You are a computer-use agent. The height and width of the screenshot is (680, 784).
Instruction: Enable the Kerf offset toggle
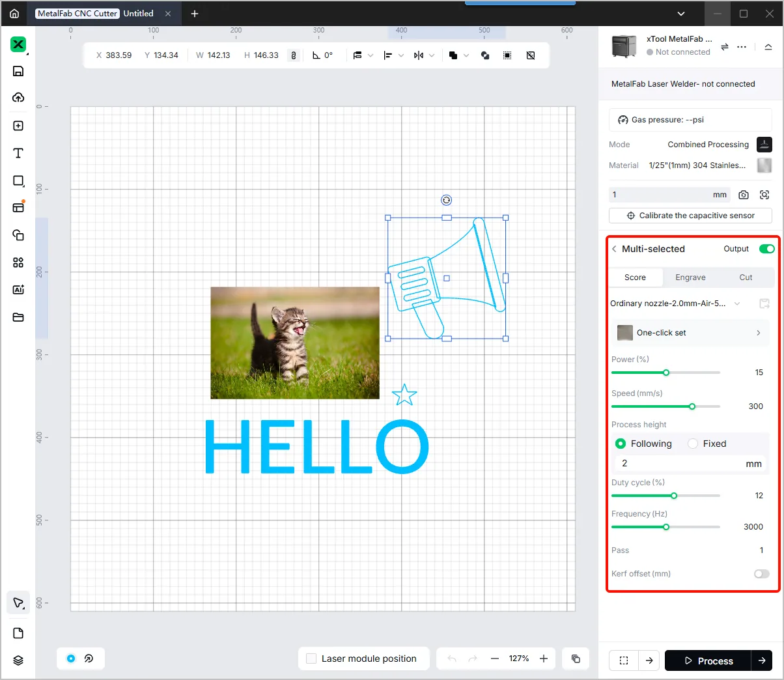point(761,574)
